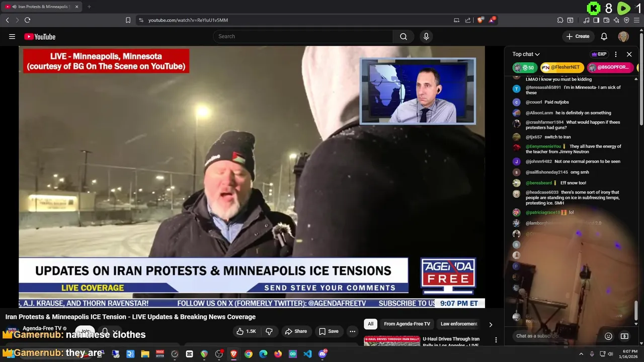Click into the browser address bar URL

coord(188,20)
